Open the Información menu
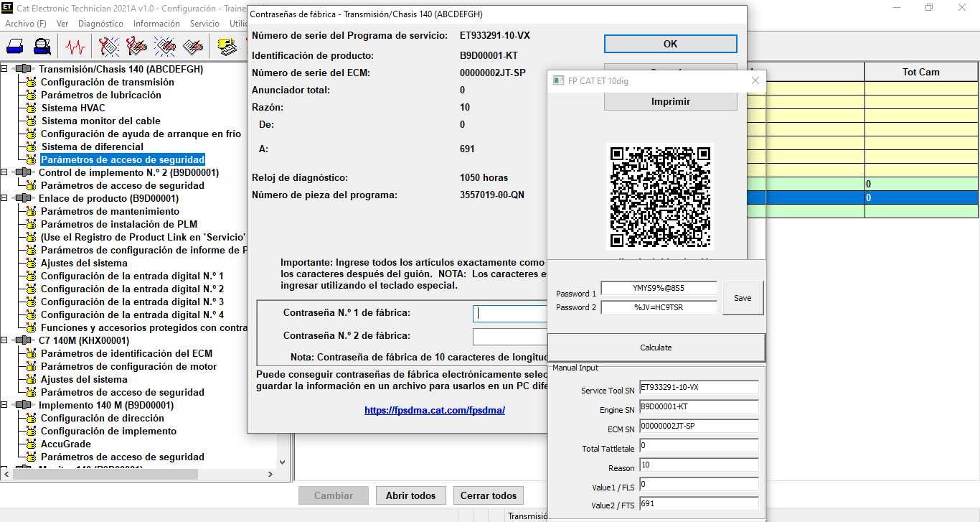The height and width of the screenshot is (522, 980). click(x=156, y=23)
